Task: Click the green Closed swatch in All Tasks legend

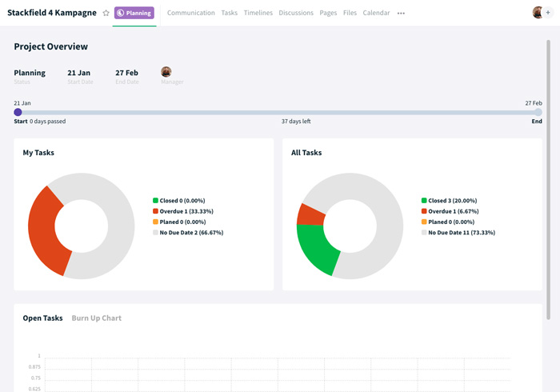Action: click(424, 200)
